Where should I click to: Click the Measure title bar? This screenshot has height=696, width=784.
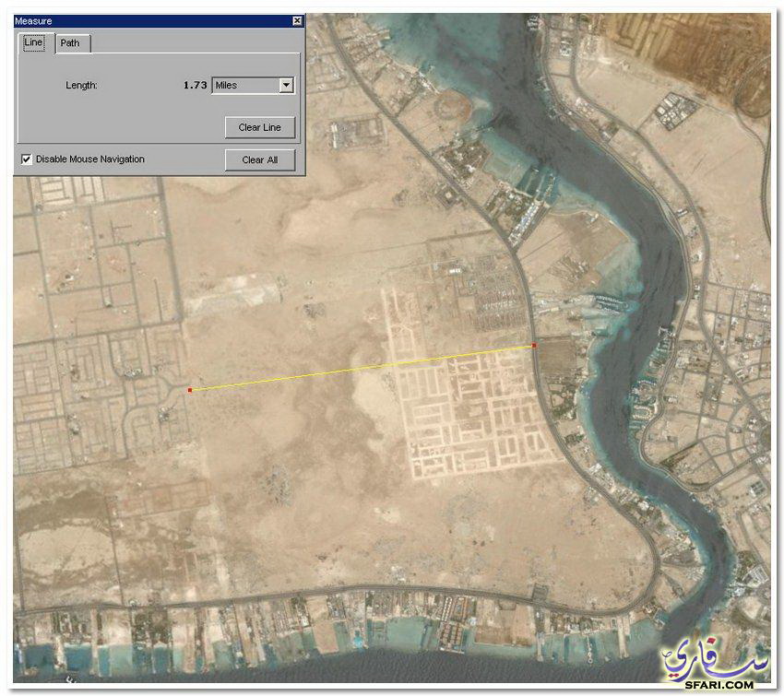159,21
